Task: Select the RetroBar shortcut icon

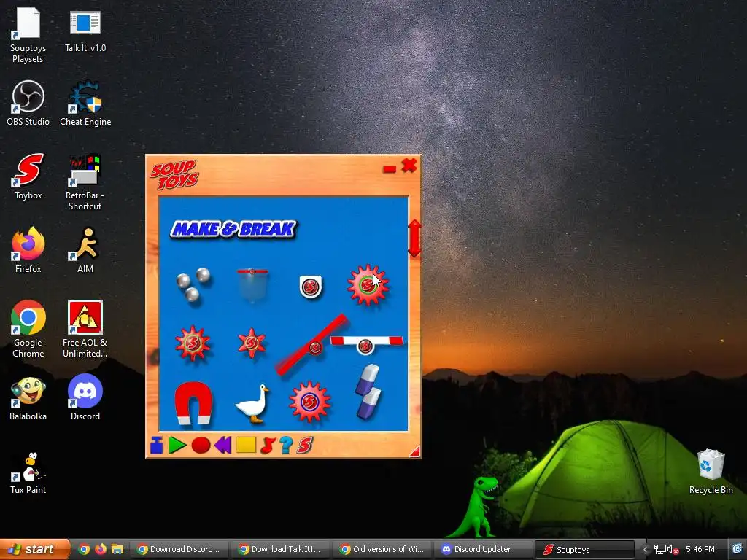Action: coord(85,182)
